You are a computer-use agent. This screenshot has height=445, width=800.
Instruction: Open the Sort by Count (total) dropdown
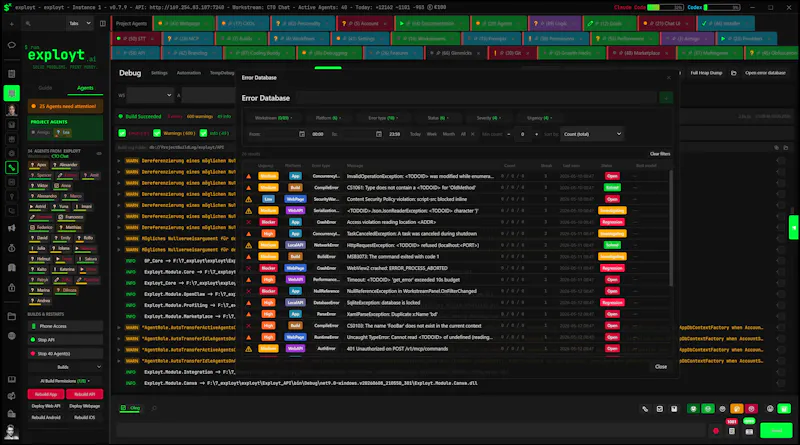pos(592,134)
